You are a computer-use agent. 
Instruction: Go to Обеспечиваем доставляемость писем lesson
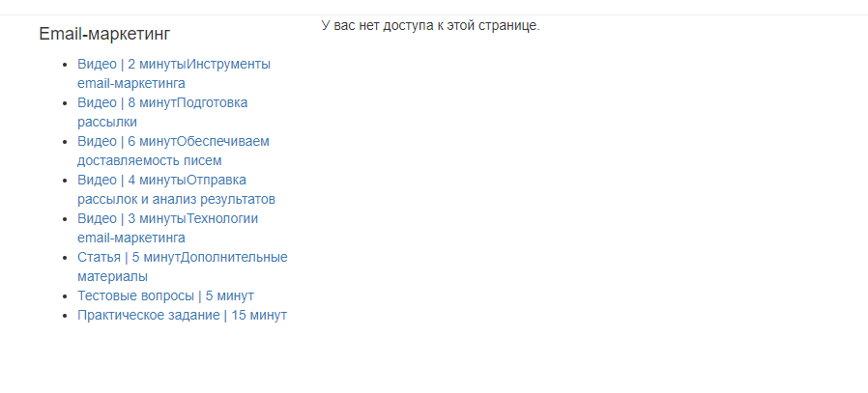[x=173, y=151]
